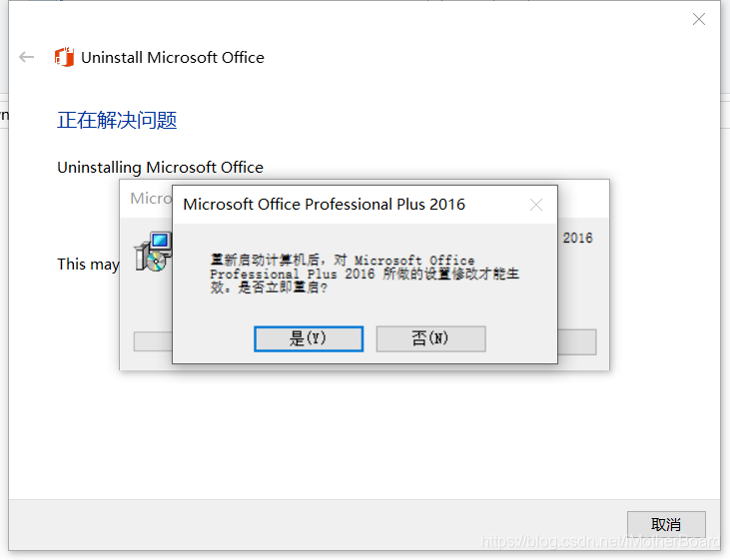Click the restart prompt message text
The height and width of the screenshot is (560, 730).
365,274
